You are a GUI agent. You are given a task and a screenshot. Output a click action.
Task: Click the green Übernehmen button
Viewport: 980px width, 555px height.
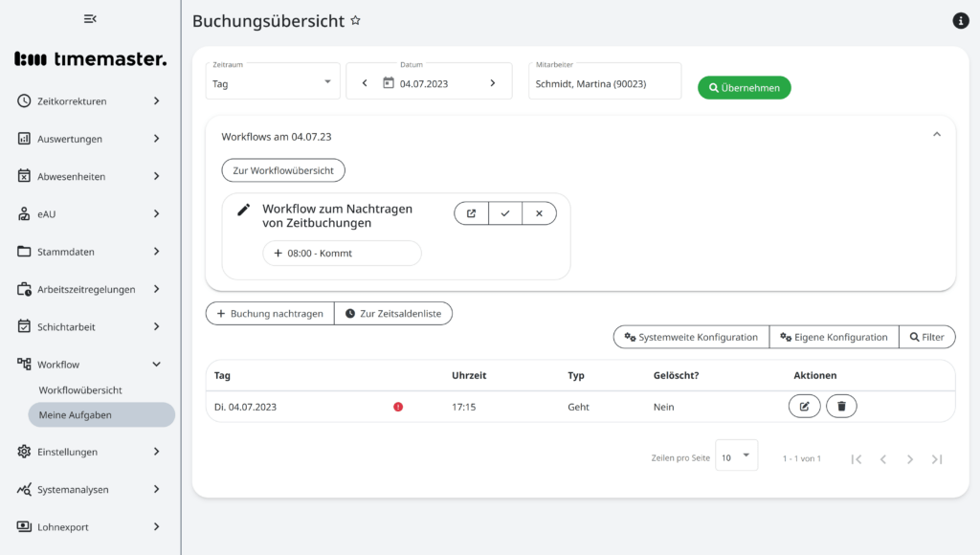click(744, 87)
